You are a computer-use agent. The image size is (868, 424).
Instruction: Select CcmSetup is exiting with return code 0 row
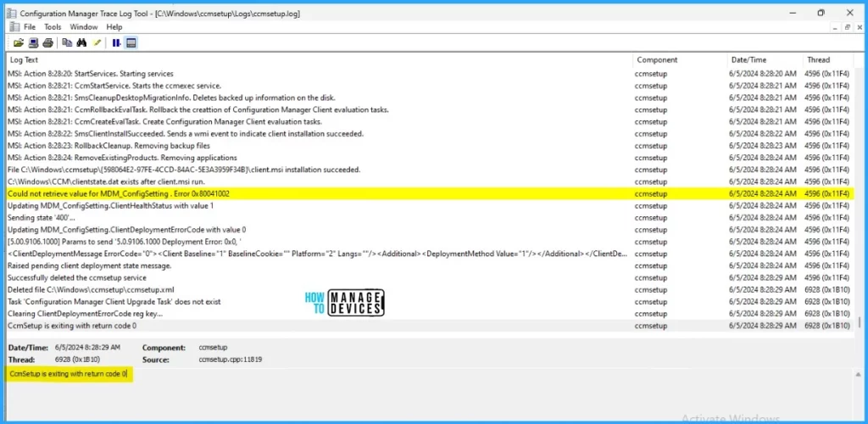(x=431, y=326)
